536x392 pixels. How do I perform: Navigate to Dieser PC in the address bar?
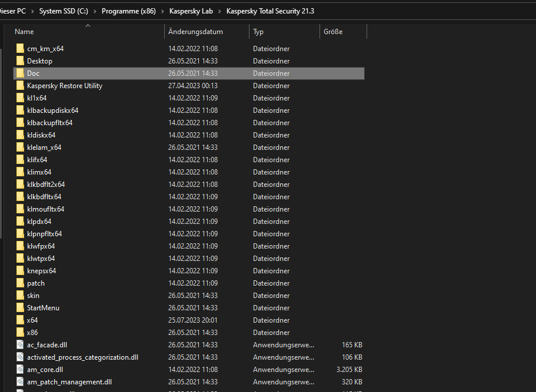[12, 11]
